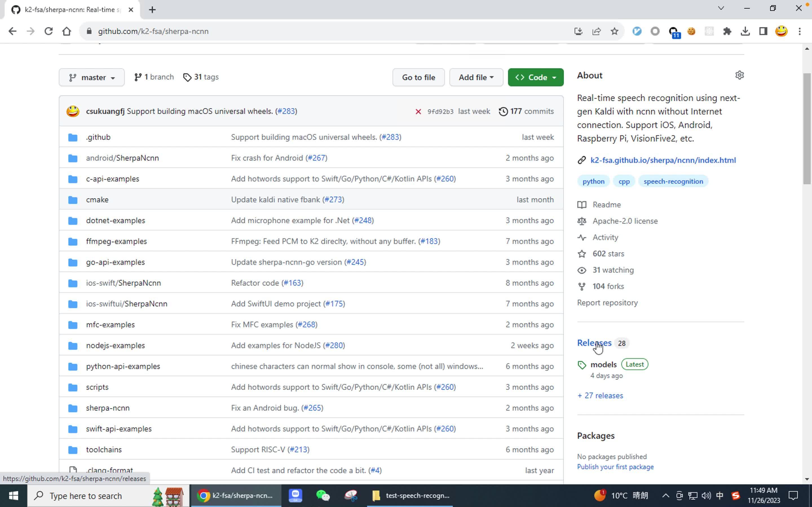Open Chrome downloads arrow icon
812x507 pixels.
click(x=745, y=31)
